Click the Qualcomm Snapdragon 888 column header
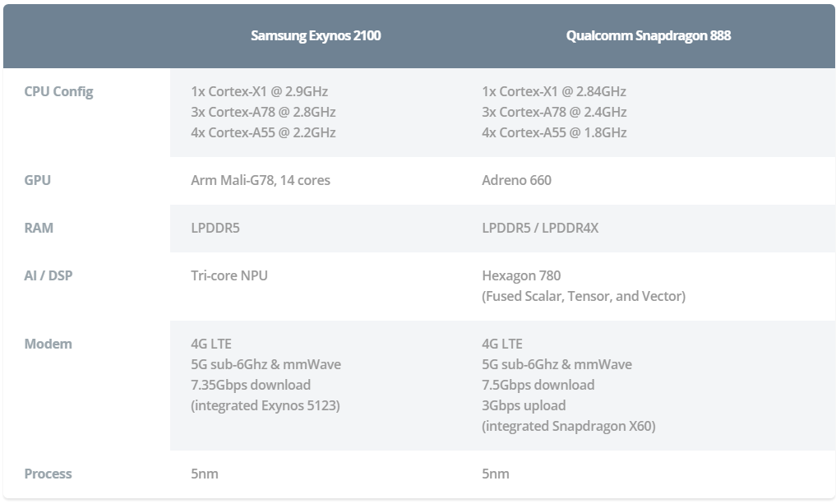836x504 pixels. point(648,35)
